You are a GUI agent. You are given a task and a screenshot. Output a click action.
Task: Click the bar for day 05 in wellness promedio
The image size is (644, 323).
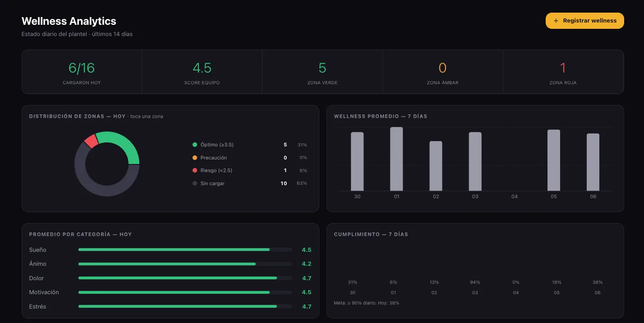pyautogui.click(x=554, y=160)
